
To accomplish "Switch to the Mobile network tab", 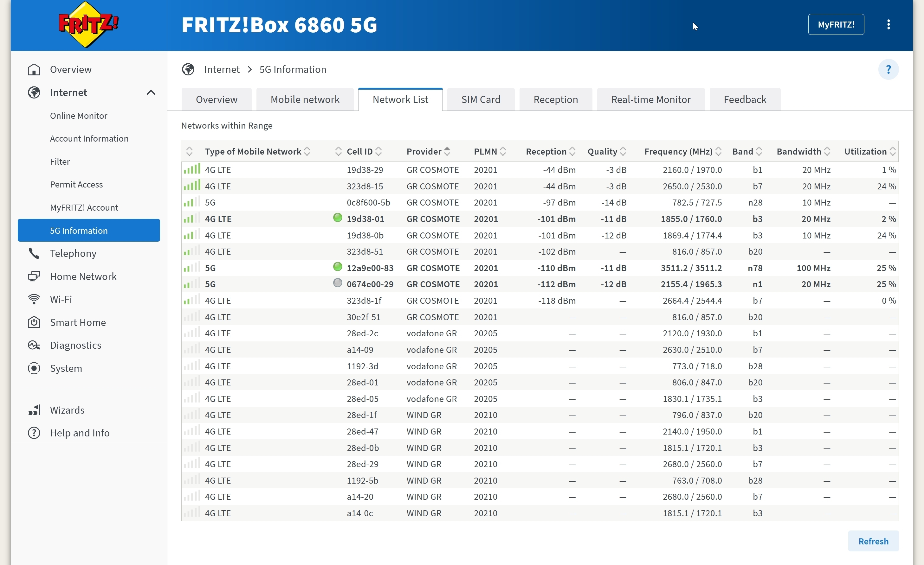I will [305, 99].
